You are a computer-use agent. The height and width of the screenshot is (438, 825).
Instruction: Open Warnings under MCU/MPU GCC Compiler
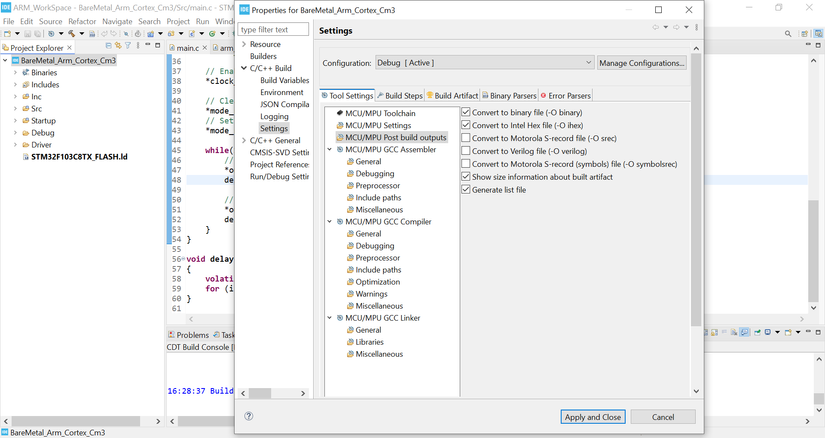pos(371,294)
